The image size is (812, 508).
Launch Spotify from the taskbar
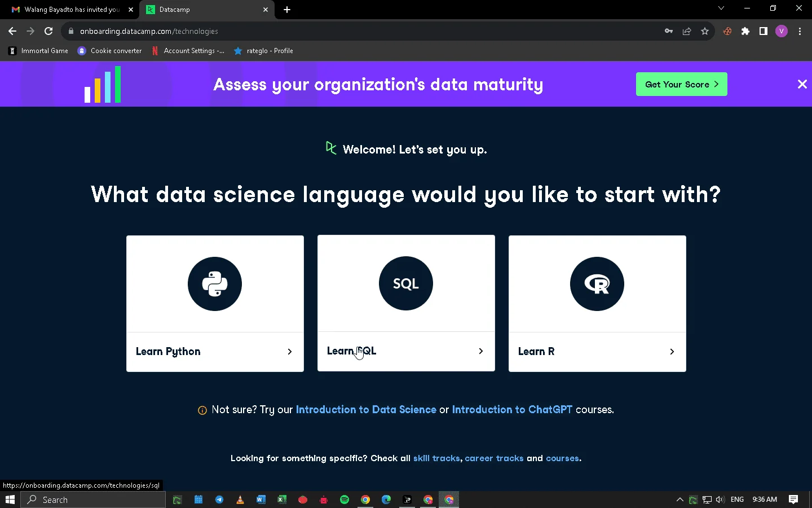[x=345, y=500]
